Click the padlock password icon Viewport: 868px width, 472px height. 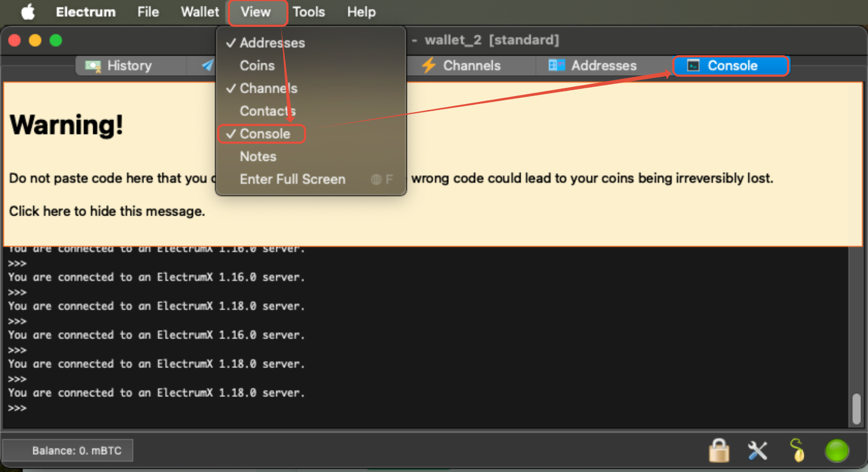[719, 451]
